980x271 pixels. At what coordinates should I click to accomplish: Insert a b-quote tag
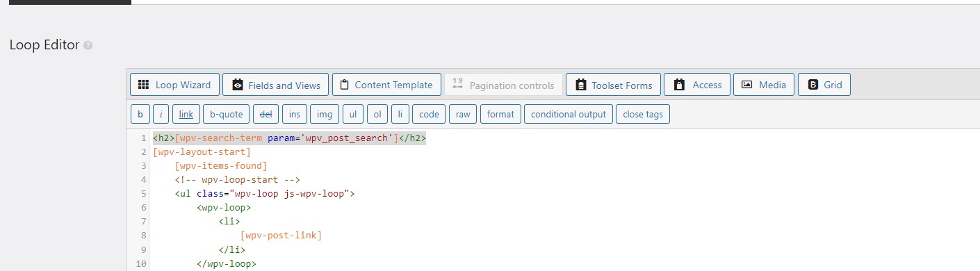point(227,114)
